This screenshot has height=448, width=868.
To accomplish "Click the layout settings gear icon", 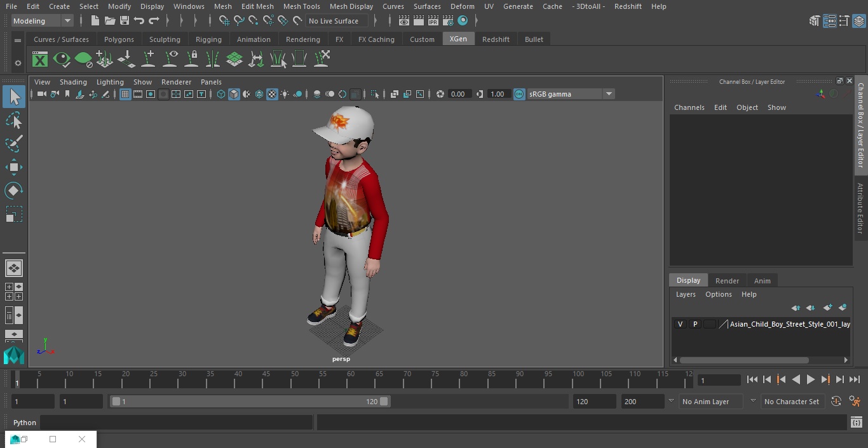I will tap(18, 63).
